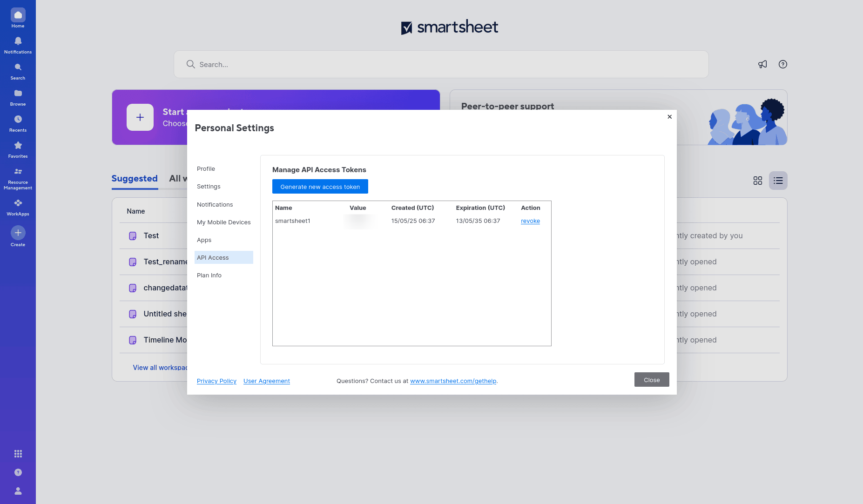Click the Value column header

(358, 208)
